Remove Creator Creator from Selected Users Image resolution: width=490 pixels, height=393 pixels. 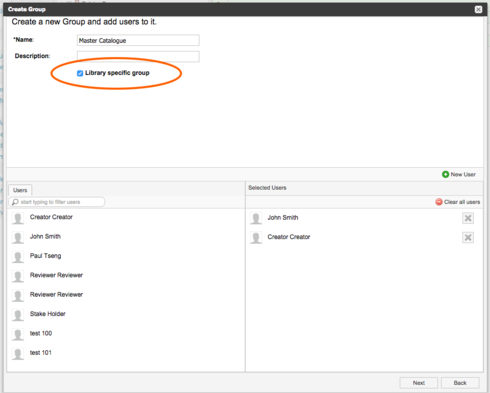coord(468,238)
